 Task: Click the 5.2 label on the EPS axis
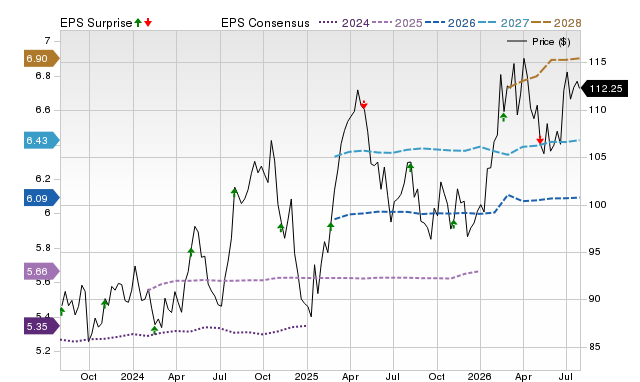pos(43,351)
